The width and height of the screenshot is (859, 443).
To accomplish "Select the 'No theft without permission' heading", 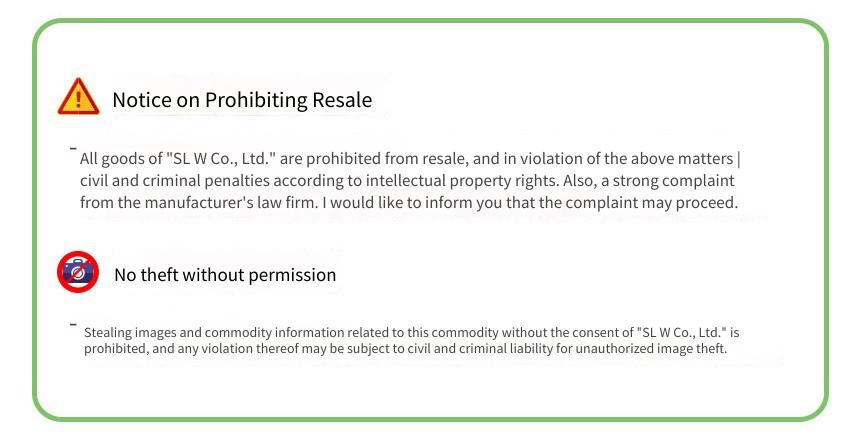I will (225, 275).
